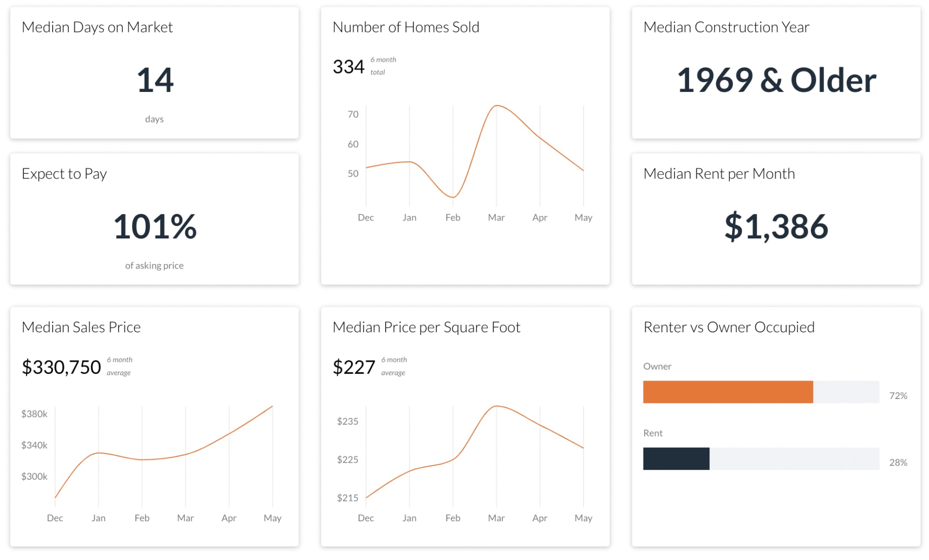Click Mar label on Price per Square Foot chart

point(496,518)
